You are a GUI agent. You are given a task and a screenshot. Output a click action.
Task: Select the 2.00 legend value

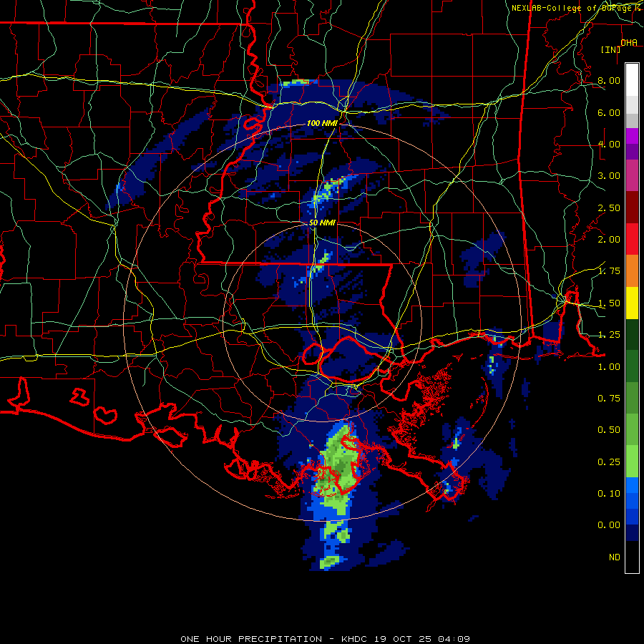pyautogui.click(x=609, y=240)
